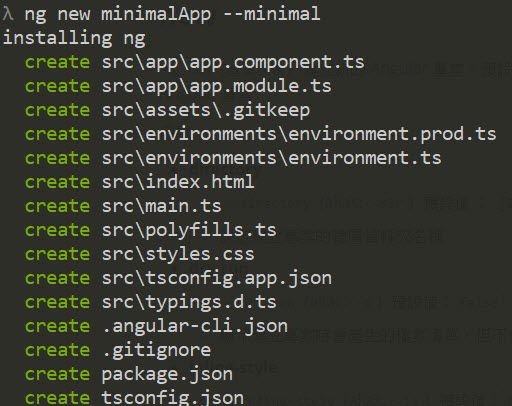The width and height of the screenshot is (512, 406).
Task: Select the src\app\app.component.ts path
Action: pos(233,62)
